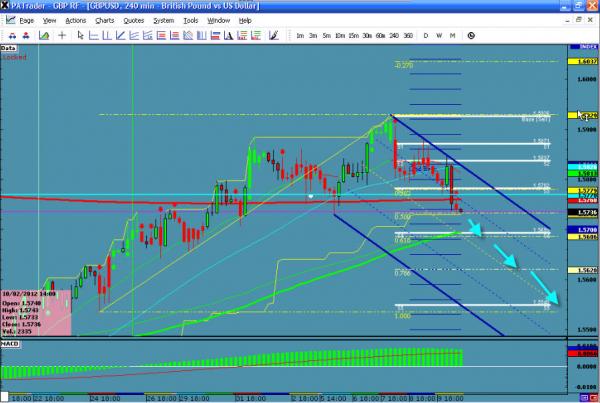Click the 1.5736 black price label
600x403 pixels.
pyautogui.click(x=583, y=212)
